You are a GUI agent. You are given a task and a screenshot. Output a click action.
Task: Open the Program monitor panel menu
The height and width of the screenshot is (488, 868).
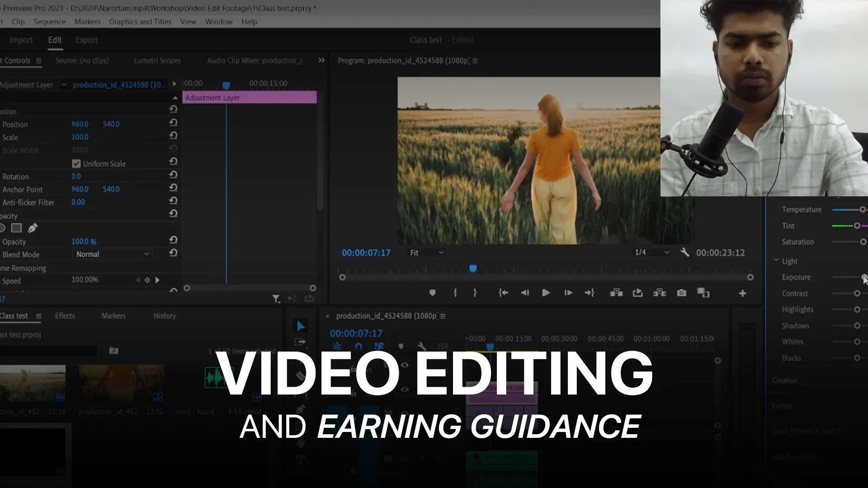(x=475, y=61)
